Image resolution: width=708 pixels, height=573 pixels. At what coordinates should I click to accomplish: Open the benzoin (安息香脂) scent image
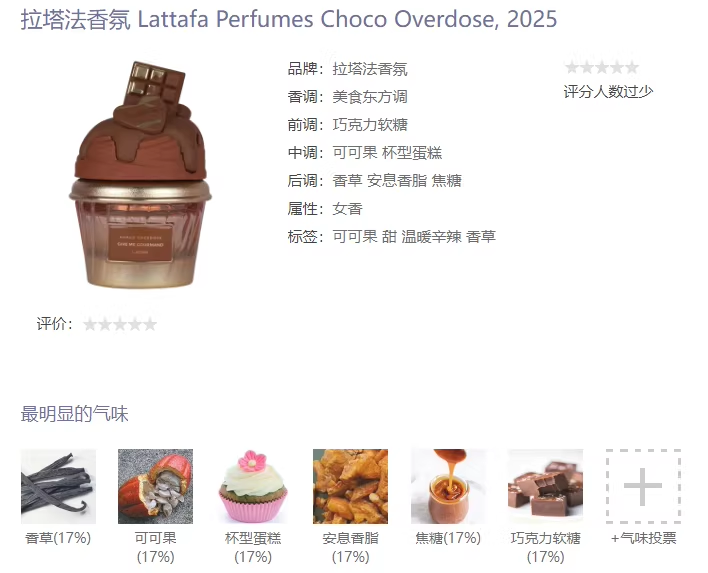coord(350,486)
